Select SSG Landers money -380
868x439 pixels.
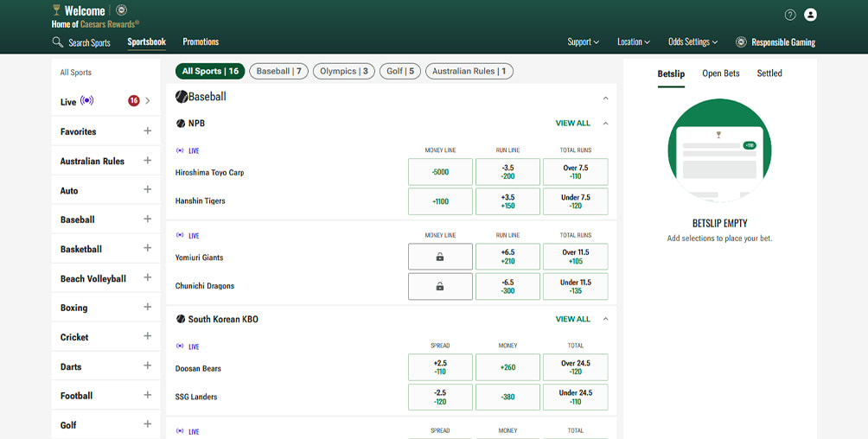[x=507, y=397]
